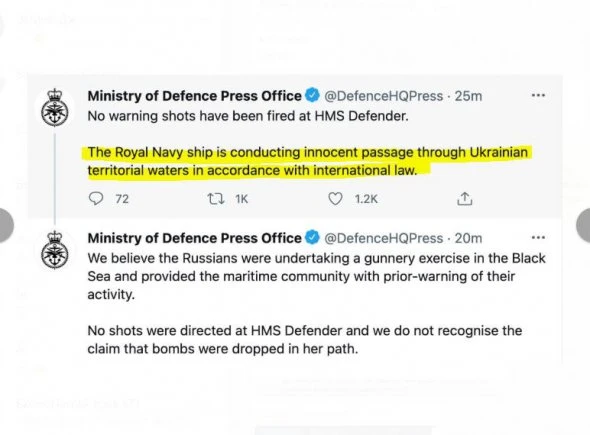
Task: Open @DefenceHQPress handle in the first tweet
Action: click(x=383, y=96)
